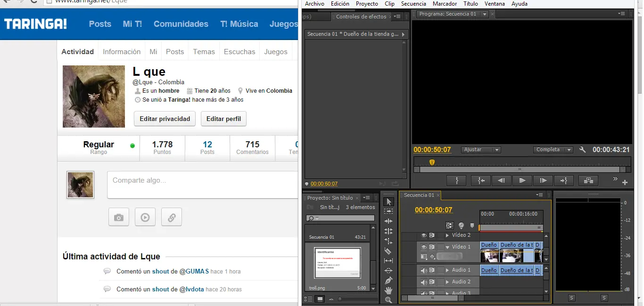Open the wrench settings in Program monitor
Screen dimensions: 644x306
coord(582,150)
